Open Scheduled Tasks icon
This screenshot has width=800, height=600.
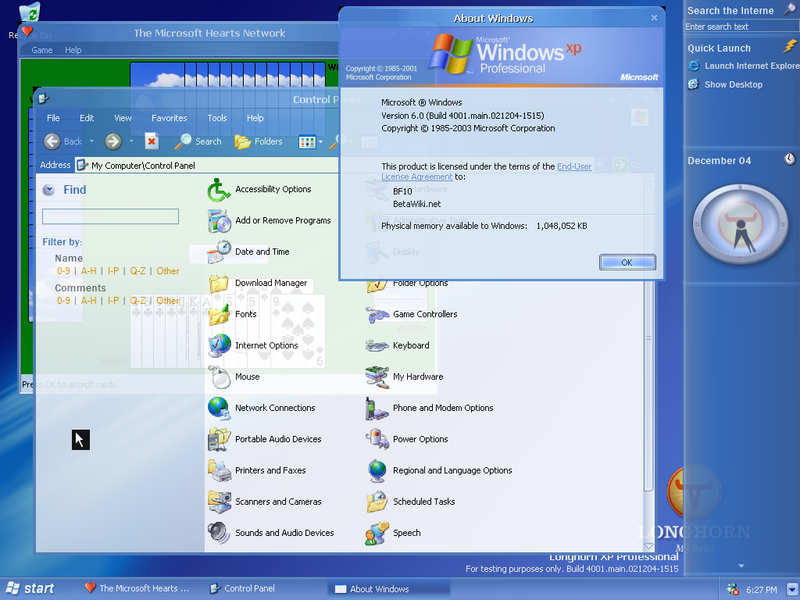click(x=377, y=502)
